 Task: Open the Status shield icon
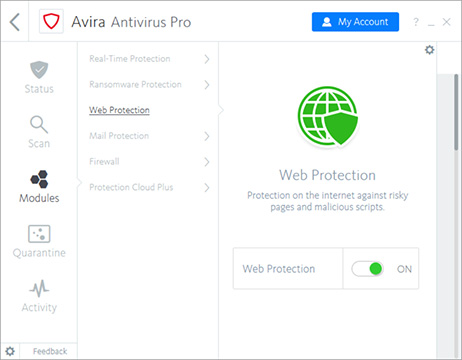[x=39, y=70]
